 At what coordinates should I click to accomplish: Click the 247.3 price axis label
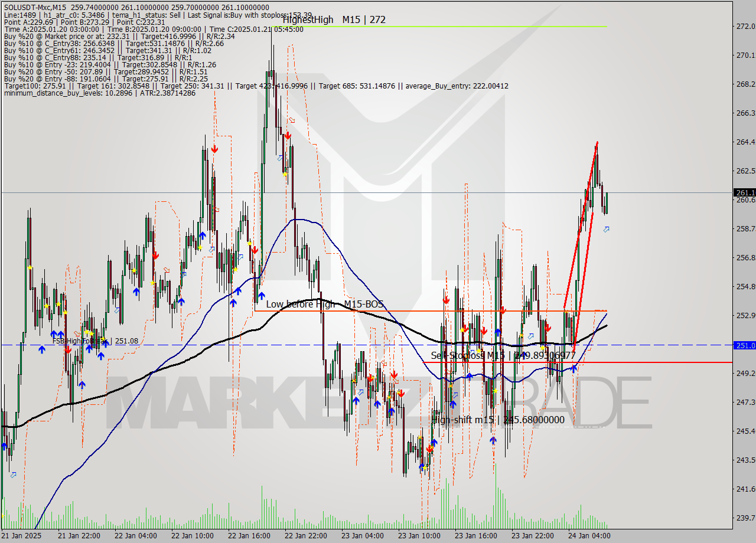(745, 403)
